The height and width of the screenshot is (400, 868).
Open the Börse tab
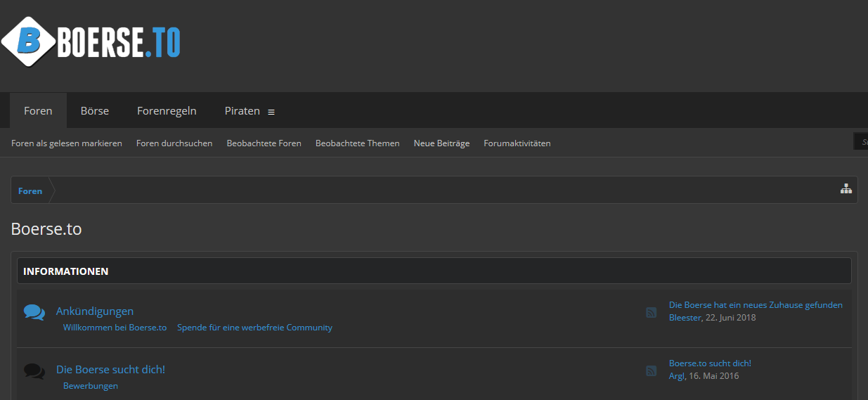(x=95, y=110)
